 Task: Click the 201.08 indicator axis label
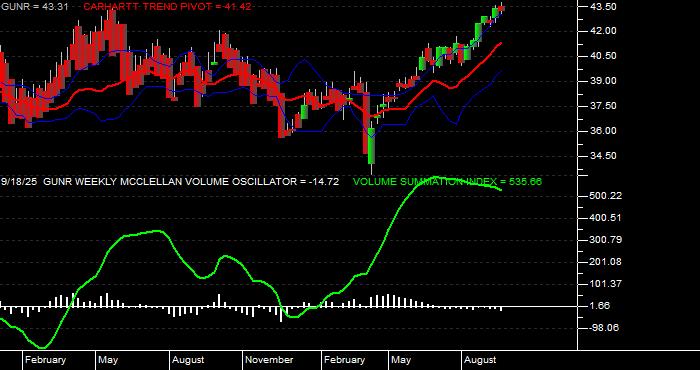606,262
